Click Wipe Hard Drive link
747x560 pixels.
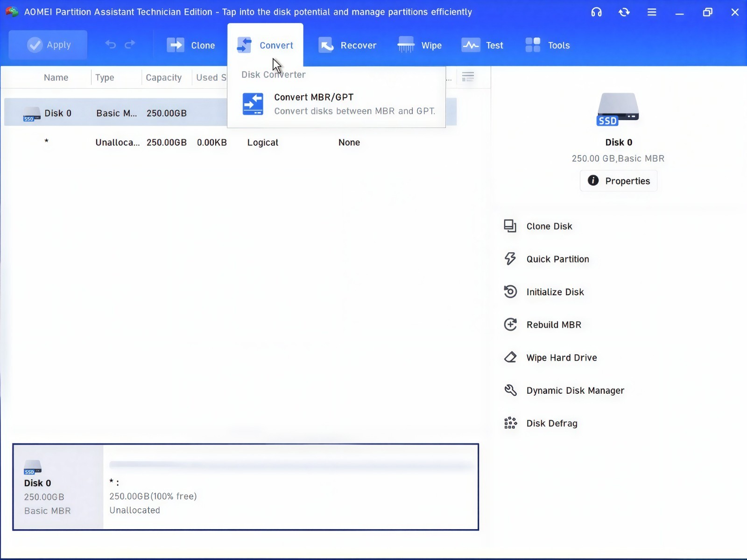[562, 357]
